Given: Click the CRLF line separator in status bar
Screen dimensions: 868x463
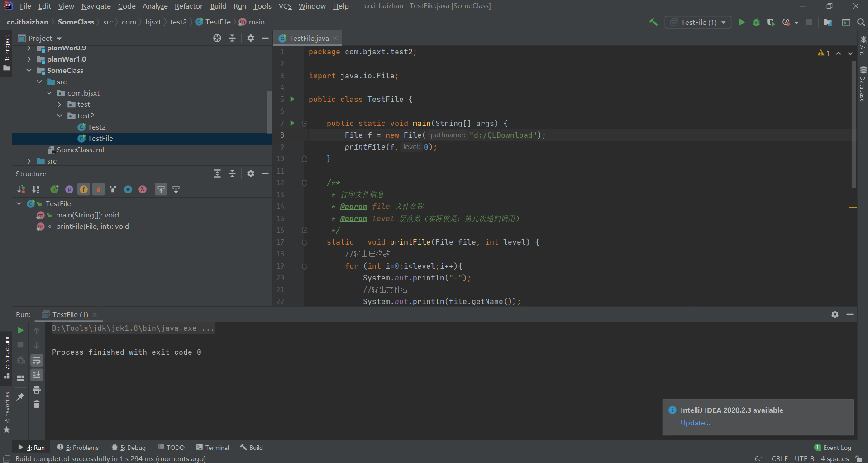Looking at the screenshot, I should pyautogui.click(x=779, y=458).
